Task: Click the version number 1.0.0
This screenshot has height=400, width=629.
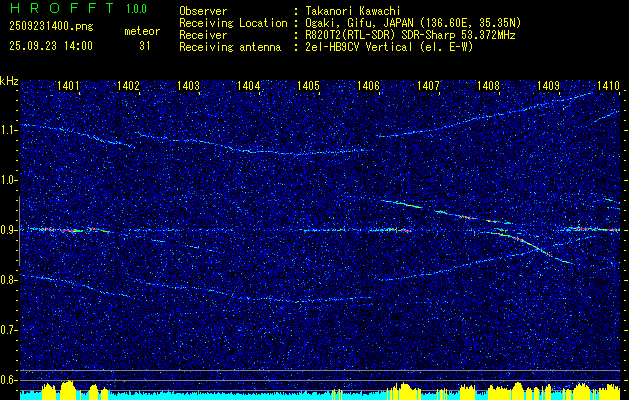Action: (136, 9)
